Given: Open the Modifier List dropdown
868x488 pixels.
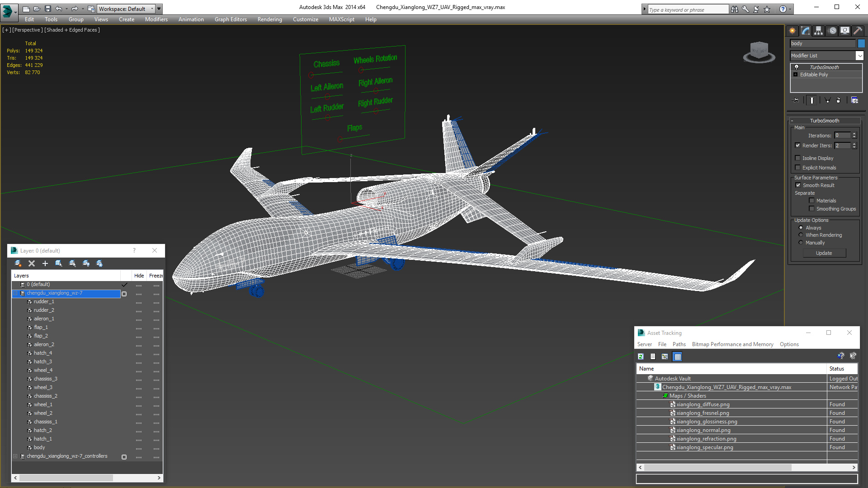Looking at the screenshot, I should pyautogui.click(x=859, y=56).
